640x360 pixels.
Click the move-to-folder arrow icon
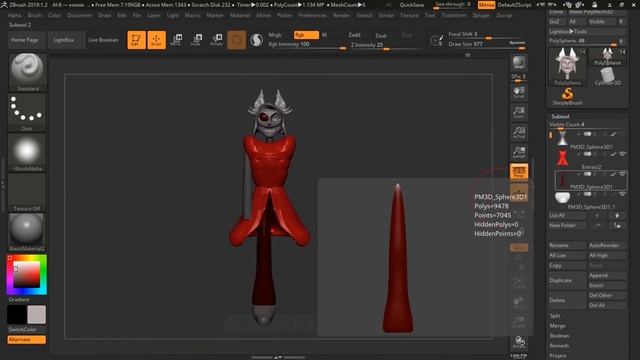pyautogui.click(x=617, y=225)
